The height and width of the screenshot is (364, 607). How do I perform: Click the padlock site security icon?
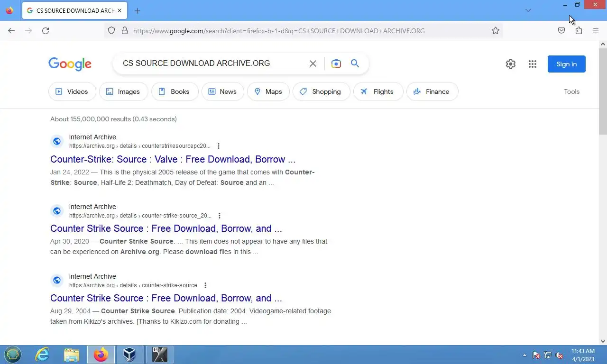pyautogui.click(x=125, y=30)
